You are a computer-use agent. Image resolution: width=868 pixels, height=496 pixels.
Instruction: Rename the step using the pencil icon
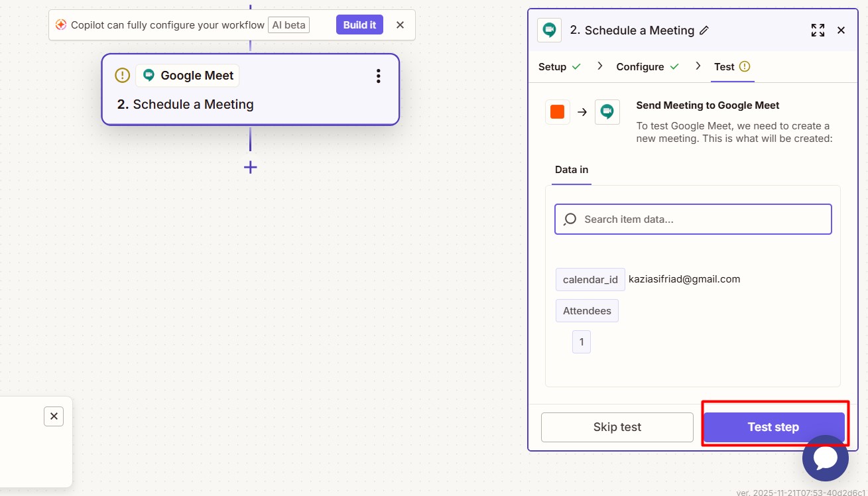point(704,31)
